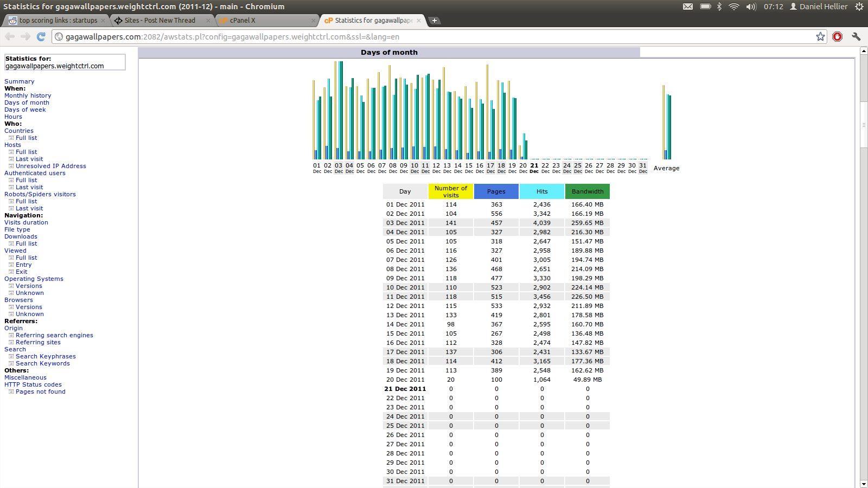This screenshot has height=488, width=868.
Task: Switch to the cPanel X tab
Action: (x=266, y=21)
